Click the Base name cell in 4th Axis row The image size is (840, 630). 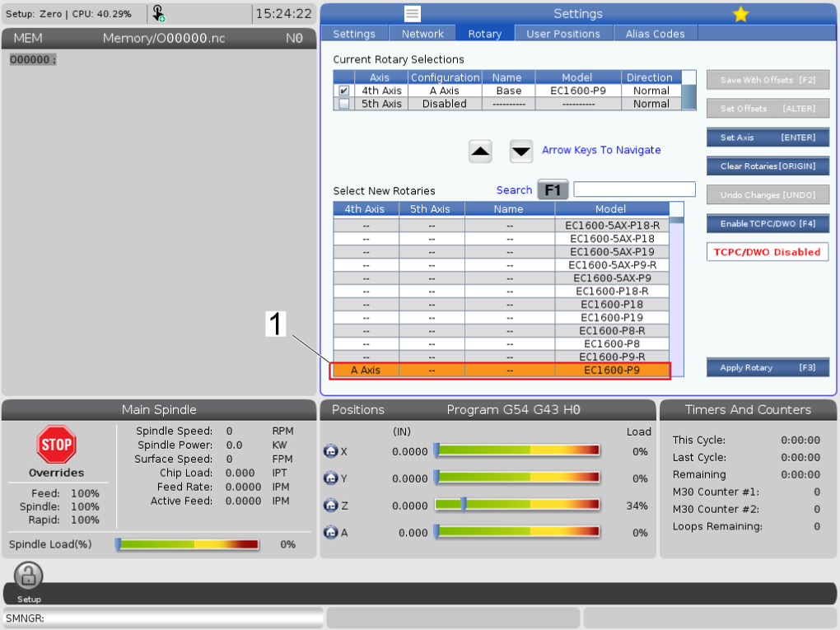click(508, 91)
